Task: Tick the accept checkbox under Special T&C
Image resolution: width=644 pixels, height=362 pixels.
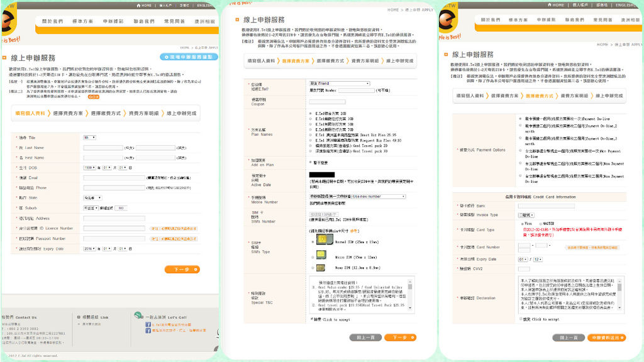Action: 312,319
